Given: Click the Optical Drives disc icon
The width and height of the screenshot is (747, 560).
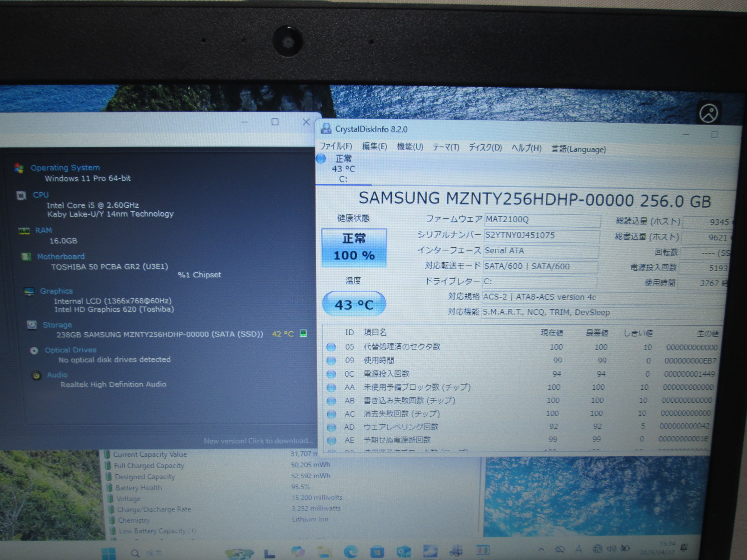Looking at the screenshot, I should coord(34,350).
